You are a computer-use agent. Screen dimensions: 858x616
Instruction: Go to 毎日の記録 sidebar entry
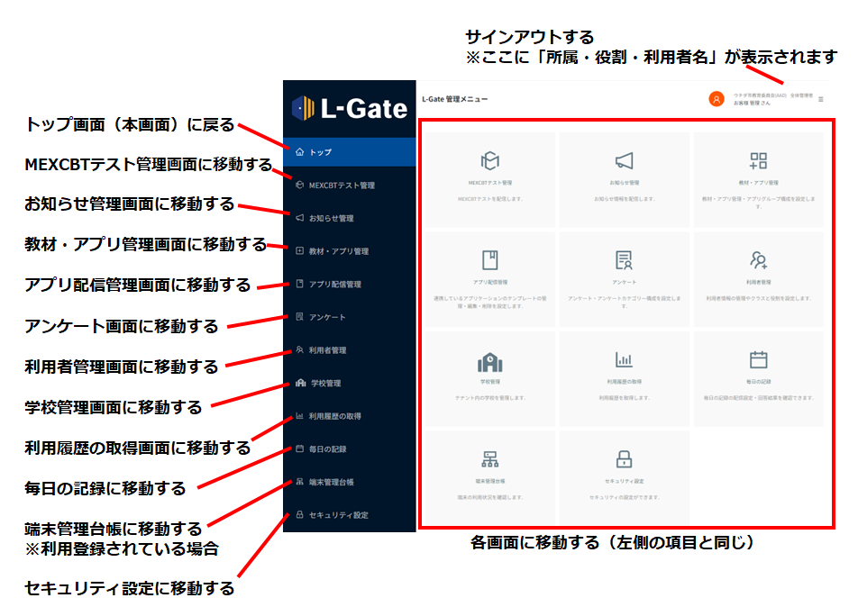click(349, 448)
